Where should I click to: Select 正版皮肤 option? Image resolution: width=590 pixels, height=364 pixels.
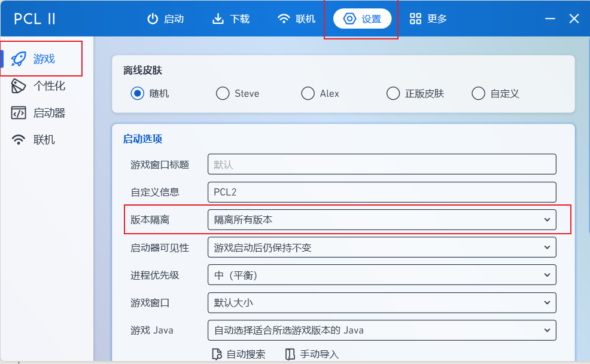(x=393, y=93)
